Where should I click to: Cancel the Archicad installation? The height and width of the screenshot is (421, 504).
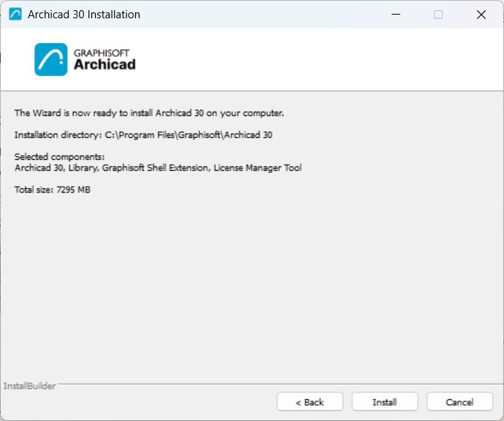459,401
